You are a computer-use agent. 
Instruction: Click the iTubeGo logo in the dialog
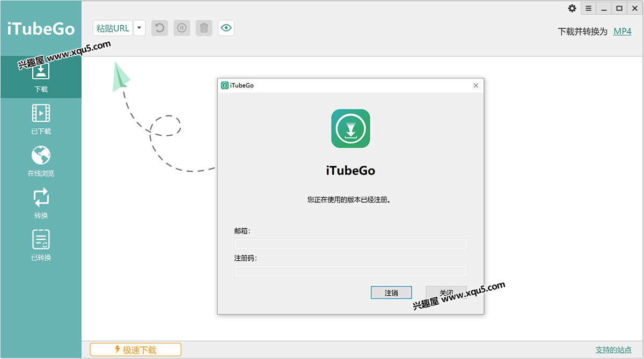[x=350, y=129]
